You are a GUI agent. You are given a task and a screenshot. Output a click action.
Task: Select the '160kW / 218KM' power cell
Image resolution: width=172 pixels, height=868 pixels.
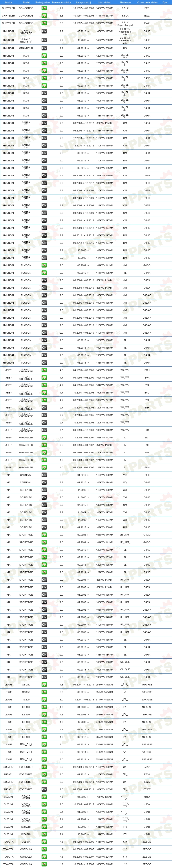point(104,864)
